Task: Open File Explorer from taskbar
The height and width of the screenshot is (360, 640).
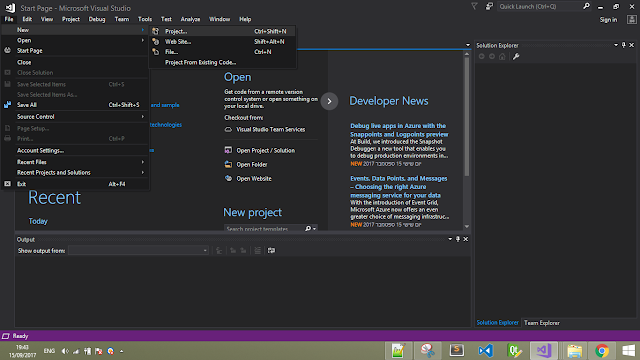Action: [x=574, y=350]
